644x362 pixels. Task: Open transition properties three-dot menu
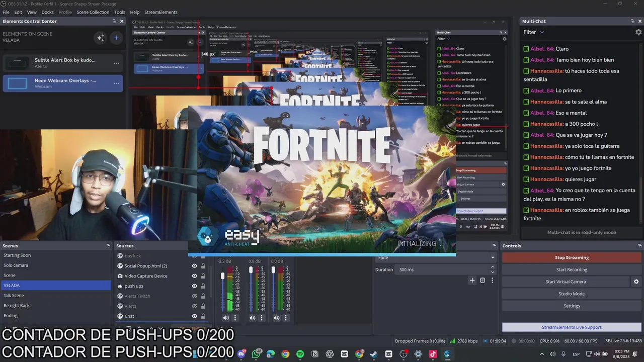tap(493, 281)
